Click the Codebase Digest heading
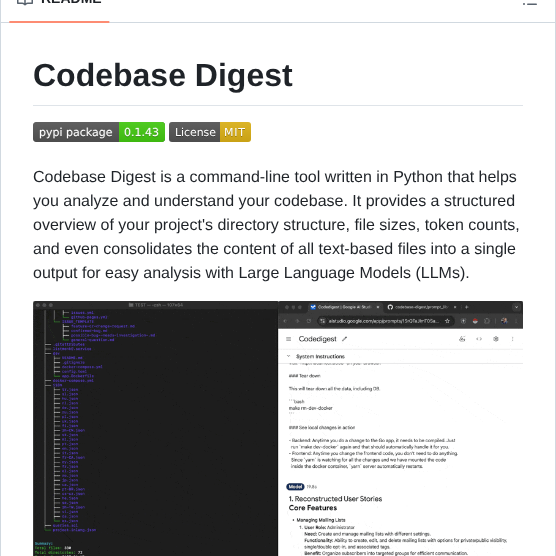 (x=163, y=75)
